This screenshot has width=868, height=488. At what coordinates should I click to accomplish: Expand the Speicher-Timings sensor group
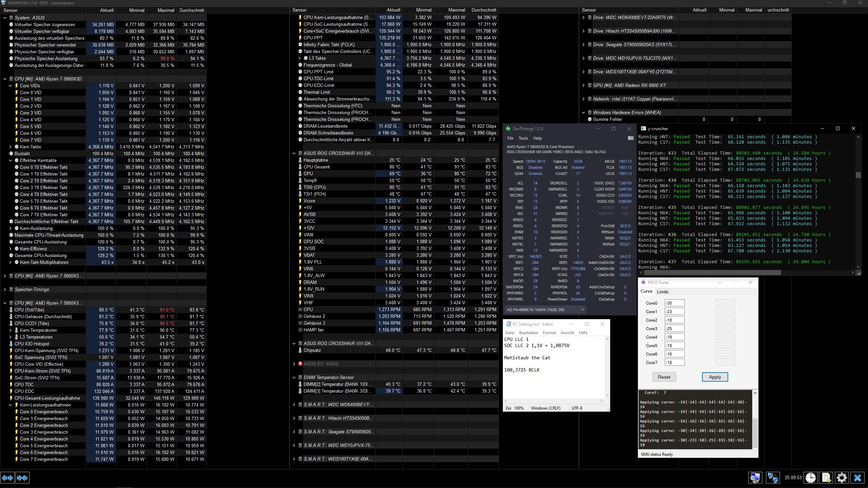click(5, 289)
